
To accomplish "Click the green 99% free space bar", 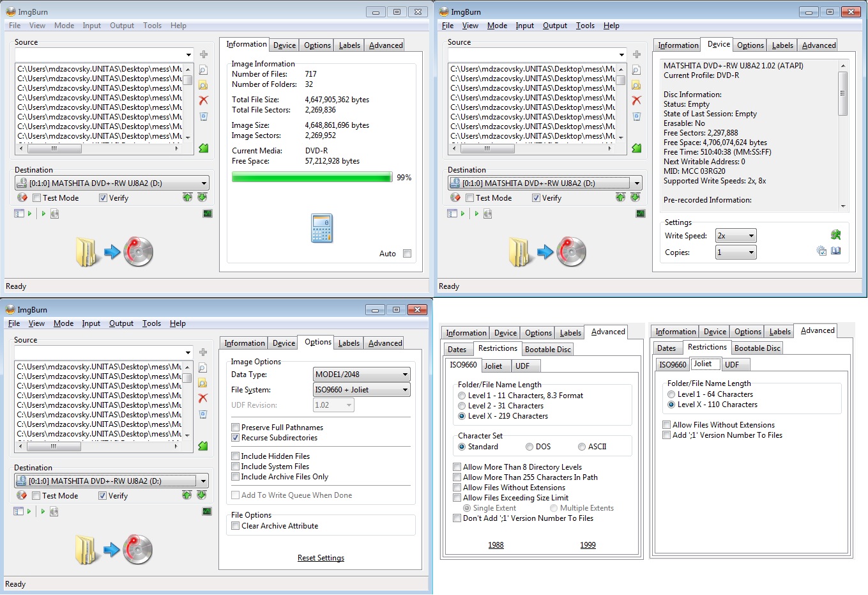I will coord(312,178).
